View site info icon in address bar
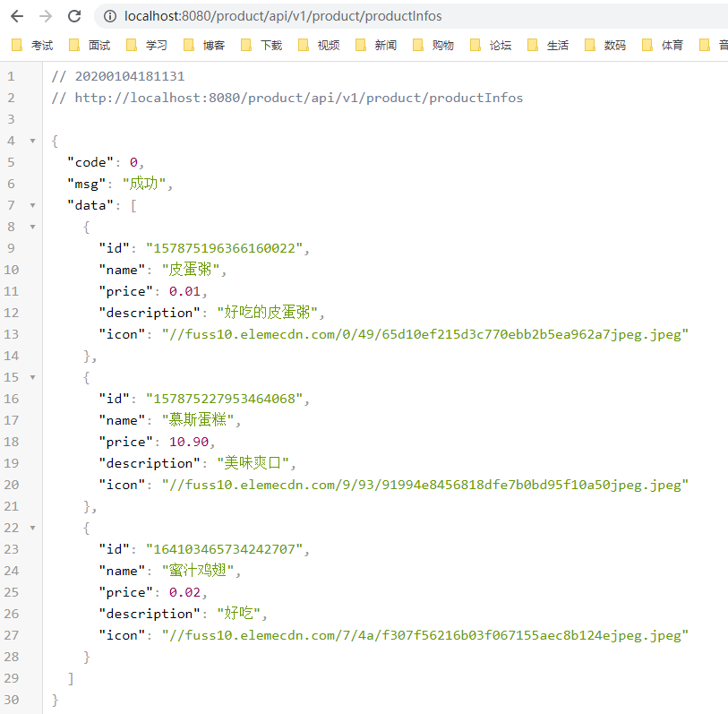This screenshot has height=714, width=728. (109, 16)
